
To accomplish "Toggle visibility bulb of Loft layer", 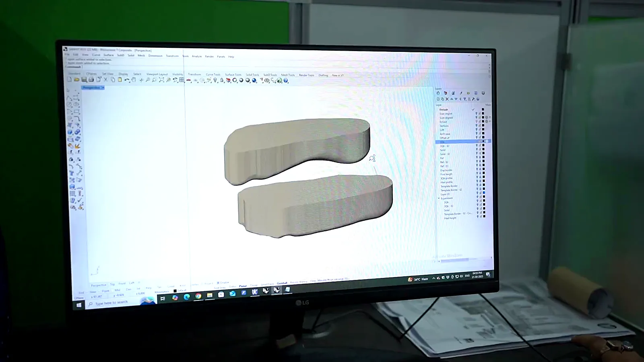I will coord(477,129).
